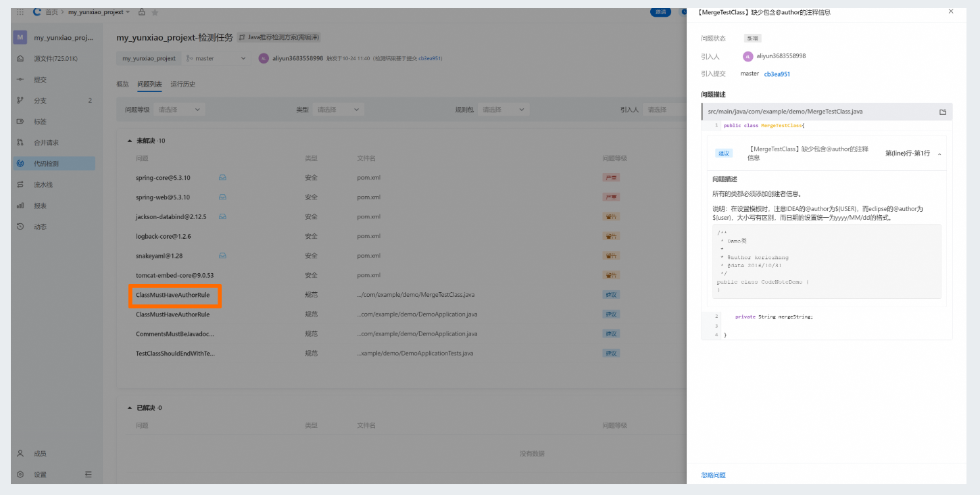Click file path src/main/java/com/example/demo/MergeTestClass.java
Screen dimensions: 980x495
click(x=785, y=112)
